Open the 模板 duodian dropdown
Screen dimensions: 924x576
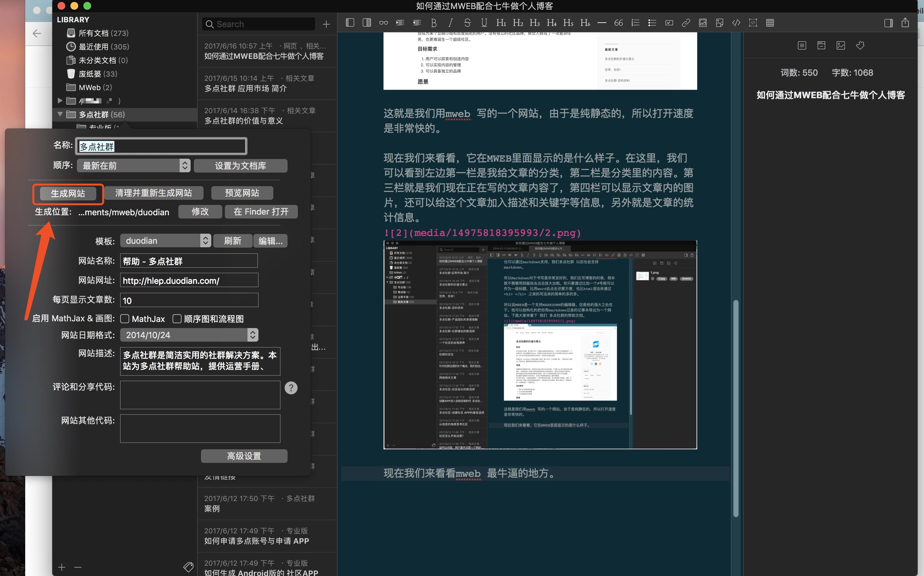click(166, 240)
